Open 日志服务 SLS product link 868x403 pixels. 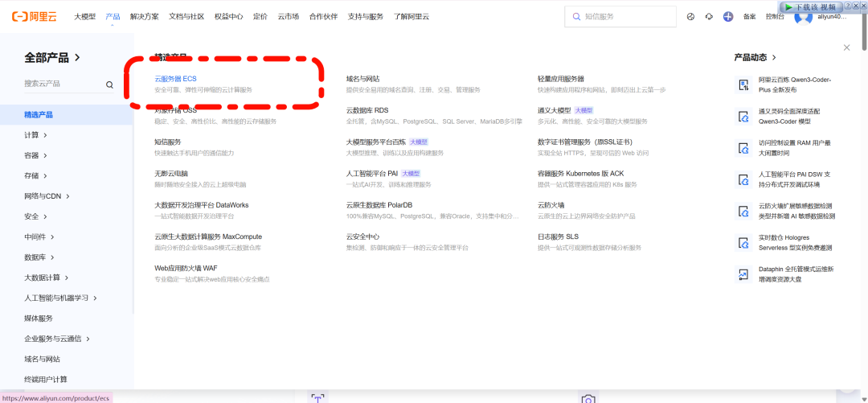[558, 236]
